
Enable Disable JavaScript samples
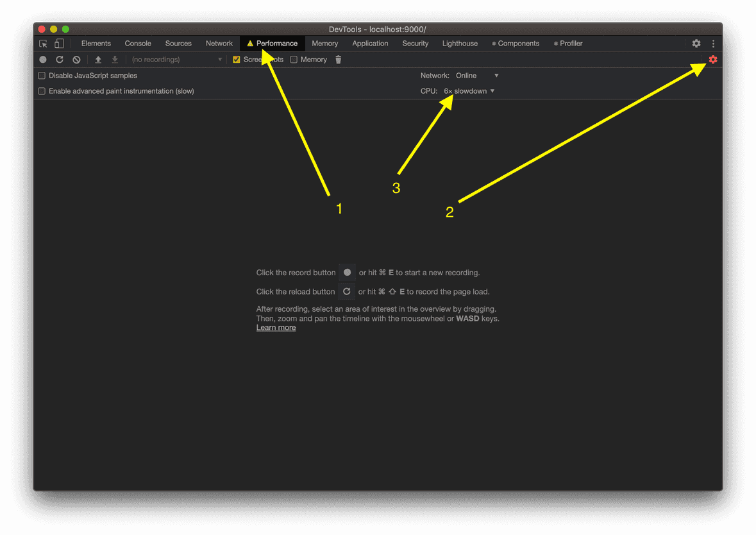click(41, 75)
